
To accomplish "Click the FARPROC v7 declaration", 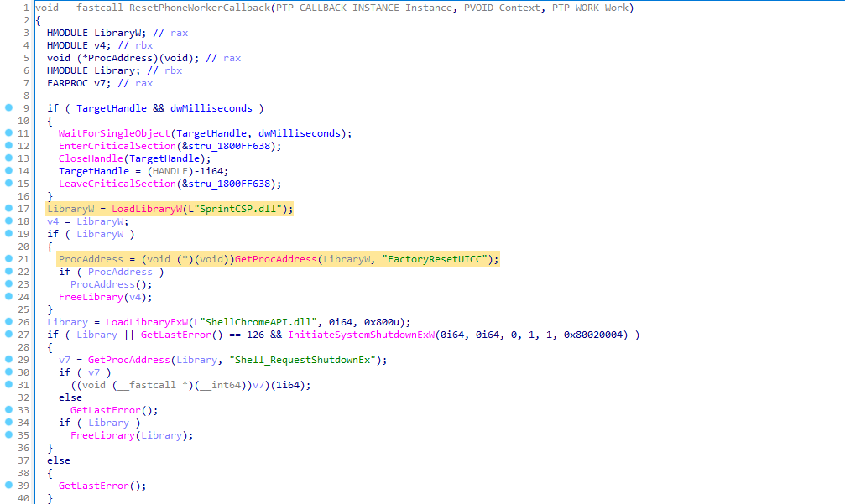I will [x=79, y=83].
